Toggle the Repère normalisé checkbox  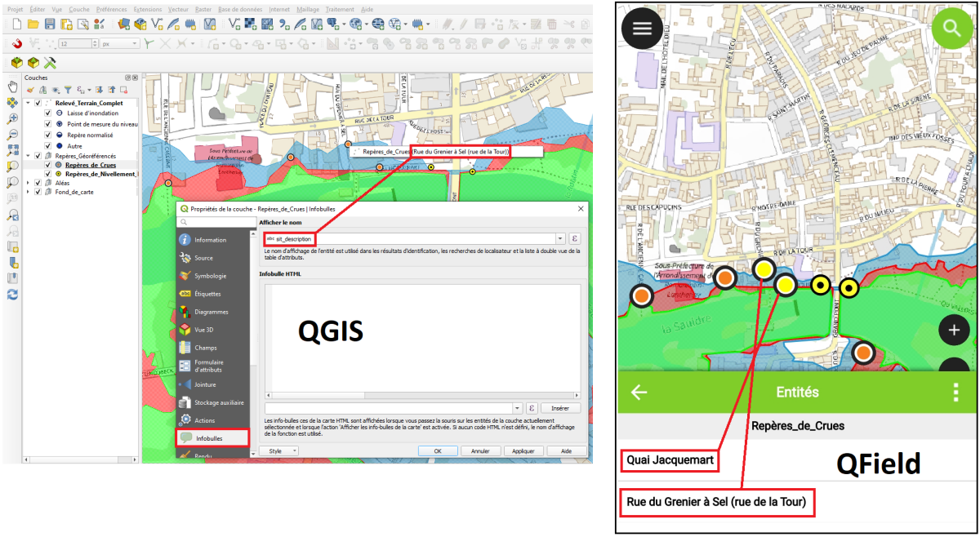(x=48, y=135)
